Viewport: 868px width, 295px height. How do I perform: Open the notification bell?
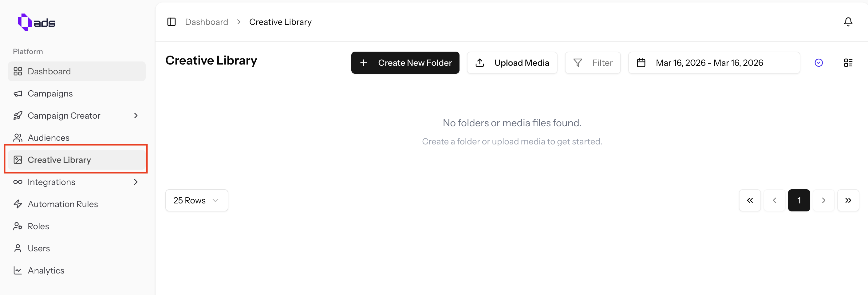coord(848,22)
